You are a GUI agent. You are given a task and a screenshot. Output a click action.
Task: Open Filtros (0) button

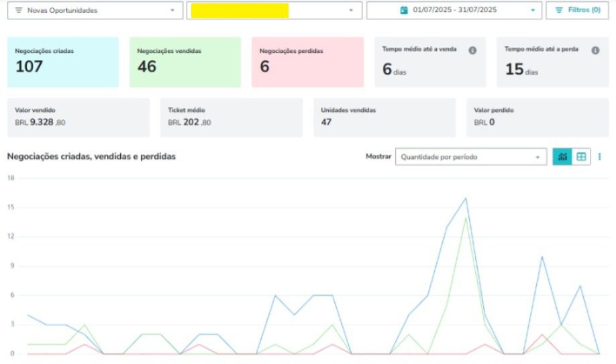(577, 11)
